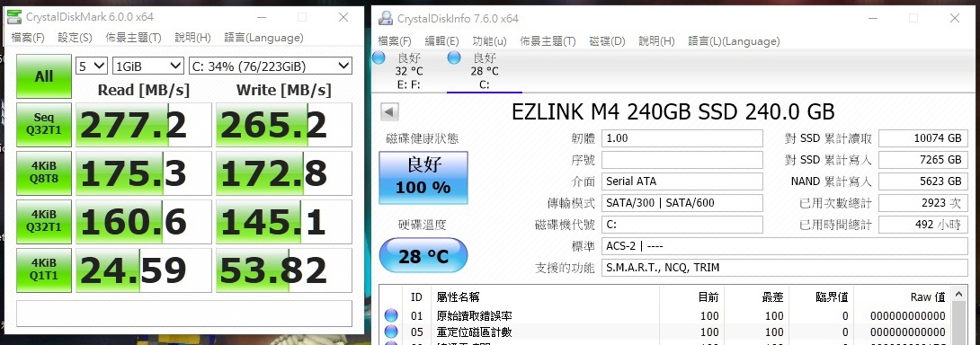980x345 pixels.
Task: Start the 4KiB Q8T8 test
Action: click(44, 173)
